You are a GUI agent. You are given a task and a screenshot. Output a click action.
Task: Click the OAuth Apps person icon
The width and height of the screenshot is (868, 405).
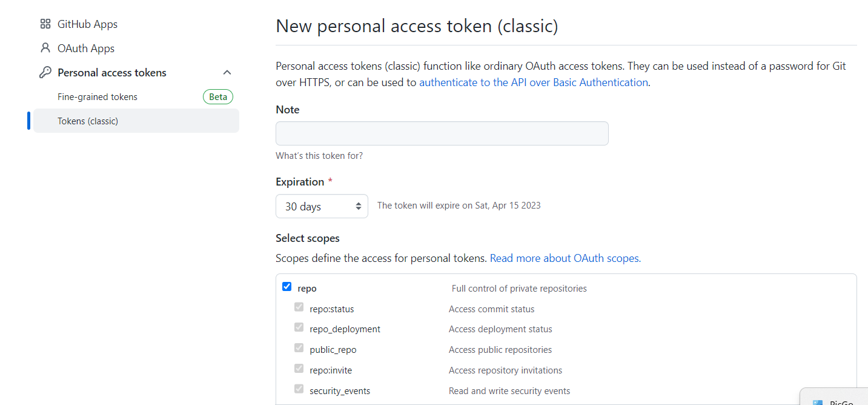45,48
